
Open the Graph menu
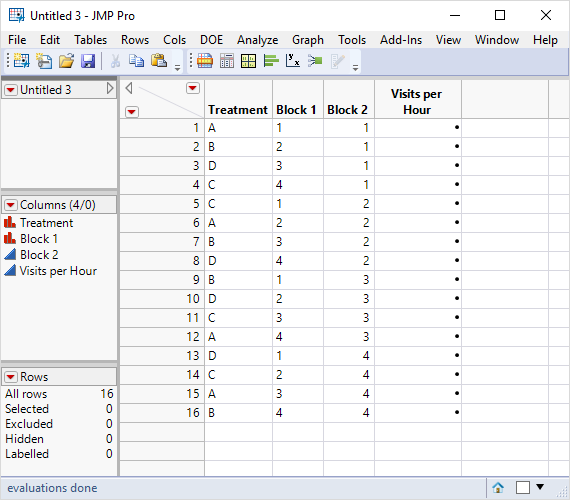coord(308,40)
